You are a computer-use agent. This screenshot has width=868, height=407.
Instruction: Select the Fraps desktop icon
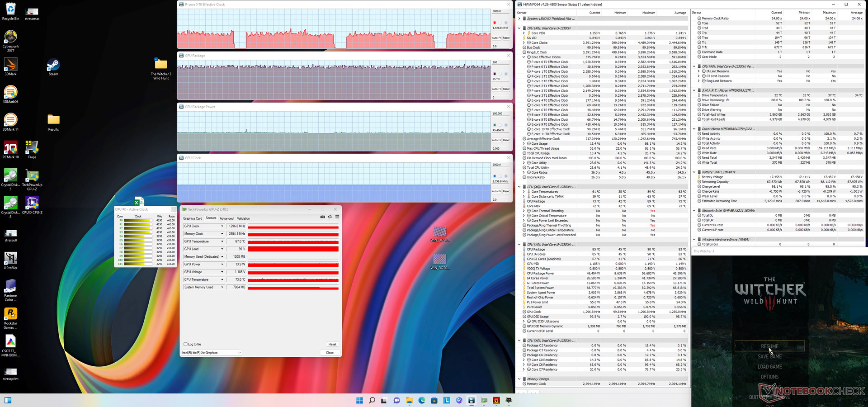[32, 150]
